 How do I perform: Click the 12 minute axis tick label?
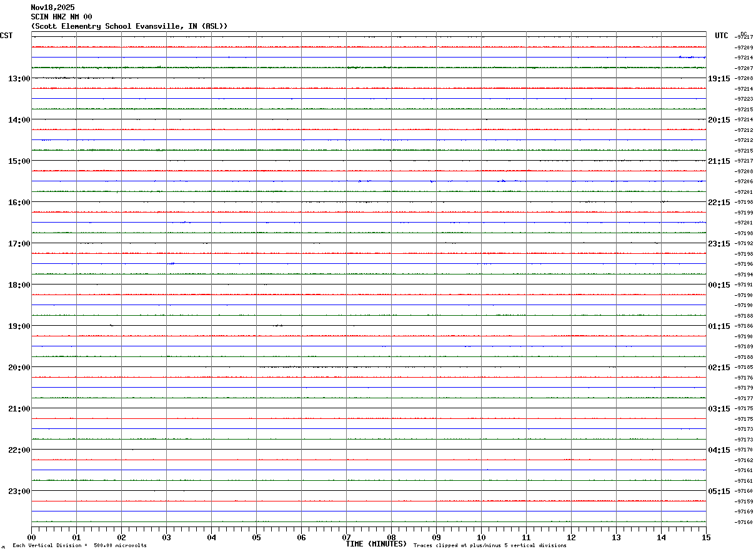pos(571,538)
